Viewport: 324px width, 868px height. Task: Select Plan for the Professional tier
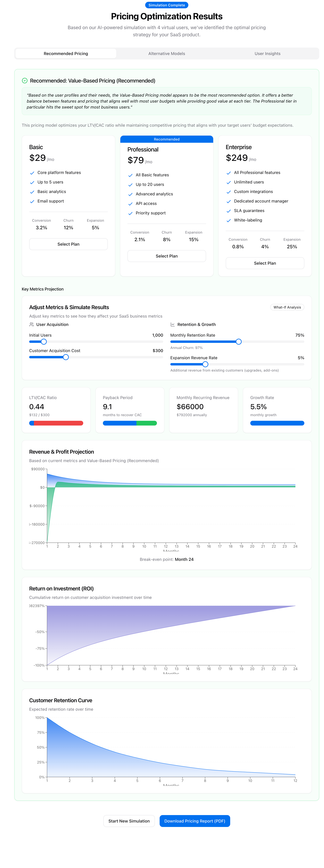(167, 256)
